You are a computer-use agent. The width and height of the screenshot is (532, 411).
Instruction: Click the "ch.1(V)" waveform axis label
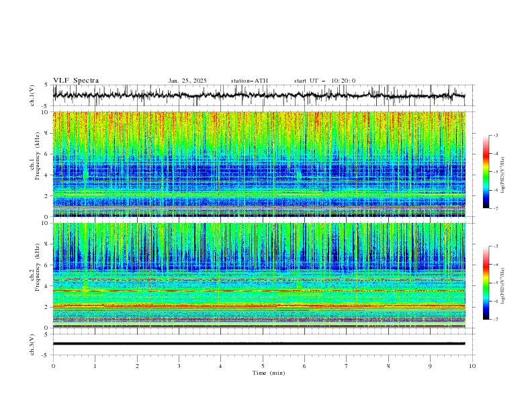click(x=32, y=95)
